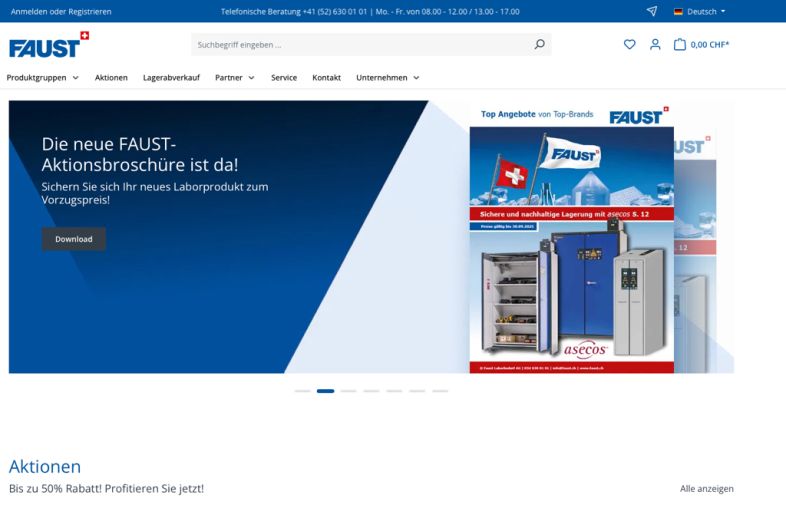The height and width of the screenshot is (518, 786).
Task: Go to the first carousel slide indicator
Action: 302,391
